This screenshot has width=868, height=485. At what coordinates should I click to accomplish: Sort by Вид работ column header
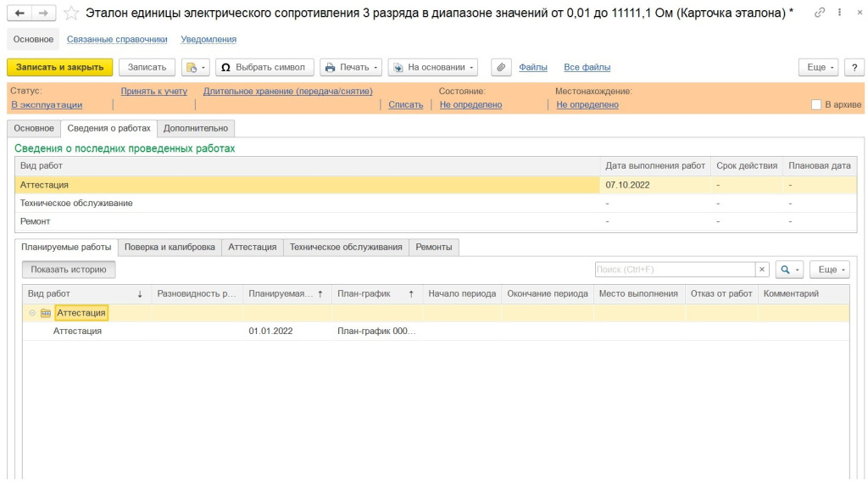point(87,293)
